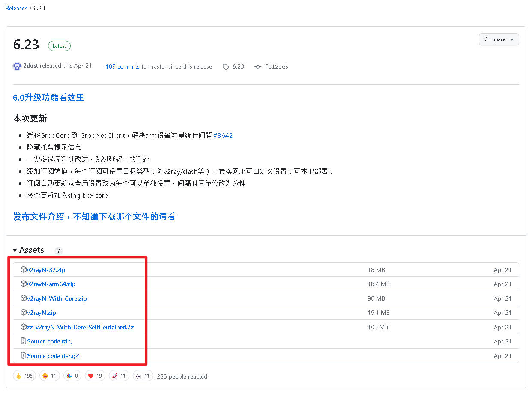532x394 pixels.
Task: Click the 6.23 breadcrumb text
Action: click(x=39, y=8)
